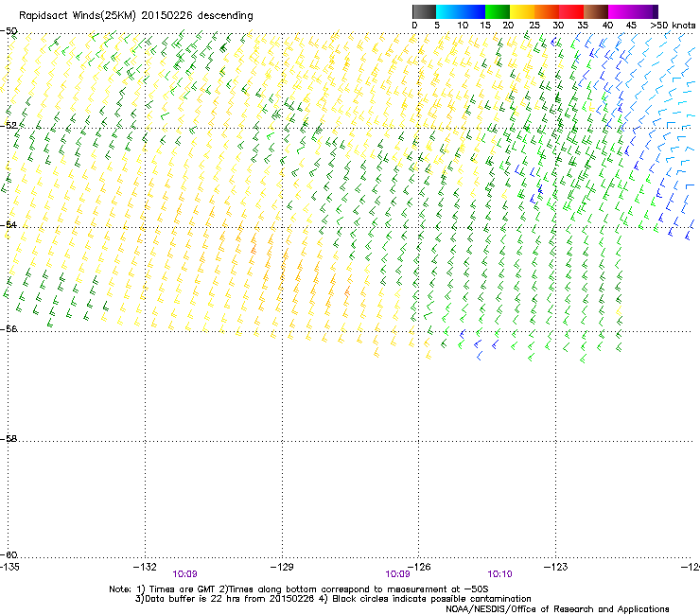700x615 pixels.
Task: Click the '-60' latitude label
Action: 9,554
